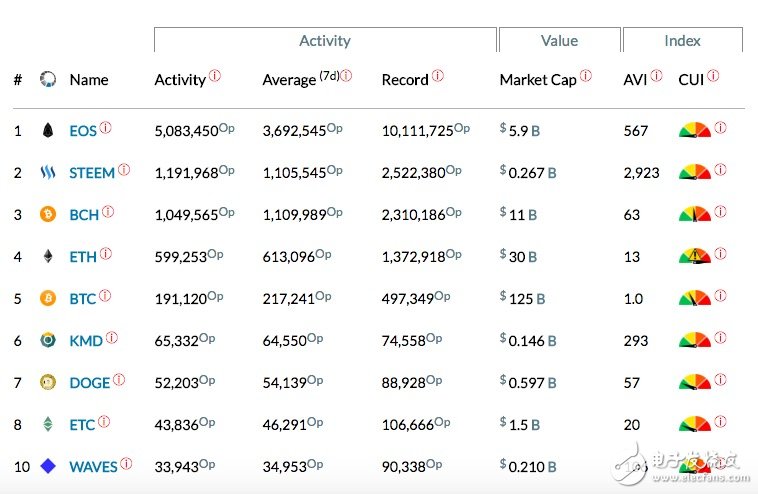The height and width of the screenshot is (494, 758).
Task: Click the WAVES blue diamond icon
Action: (48, 466)
